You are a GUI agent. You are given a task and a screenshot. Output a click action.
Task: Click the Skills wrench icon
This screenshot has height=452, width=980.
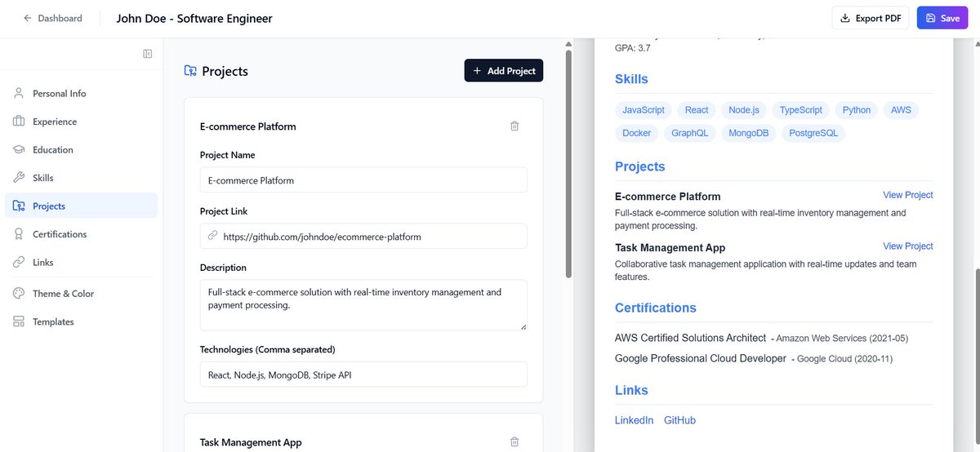[x=18, y=178]
